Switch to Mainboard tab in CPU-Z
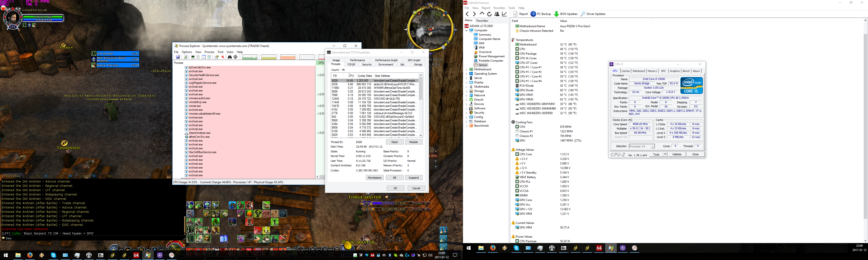The width and height of the screenshot is (868, 260). 638,71
